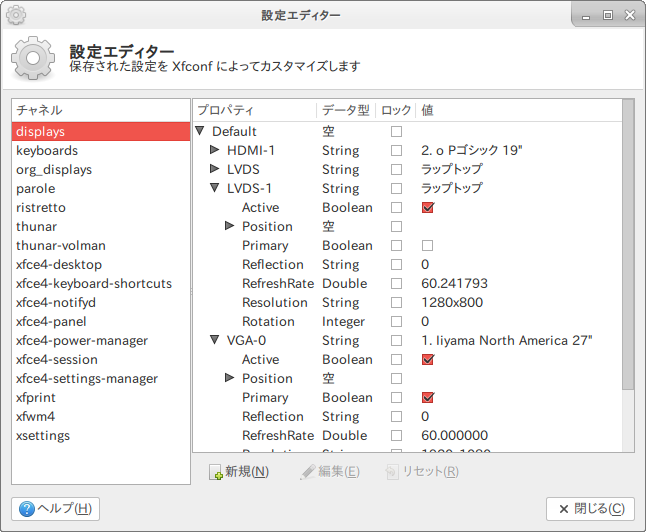
Task: Select the xfce4-session channel
Action: (x=101, y=359)
